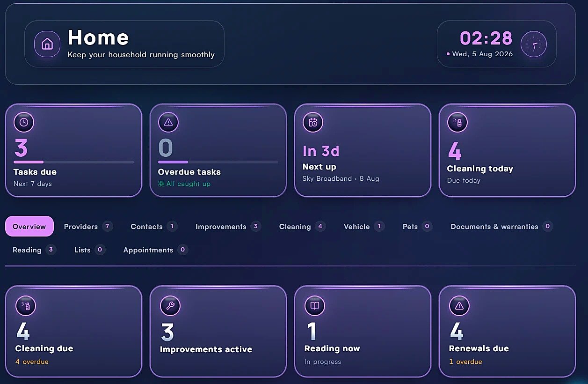Select the Documents & warranties tab
The image size is (588, 384).
(x=501, y=227)
